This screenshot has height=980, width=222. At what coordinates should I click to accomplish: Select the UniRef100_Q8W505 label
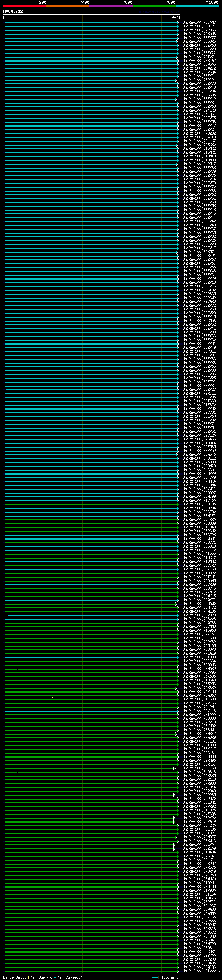[x=199, y=65]
